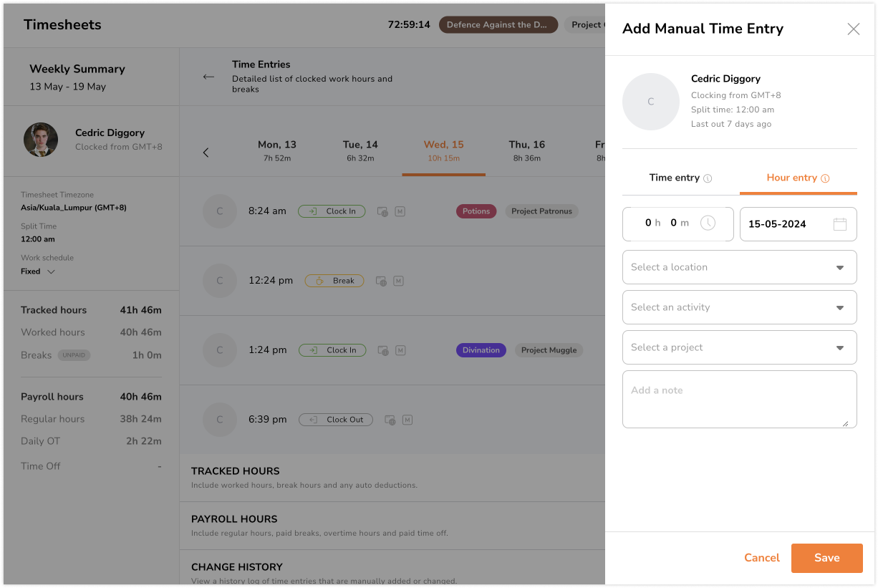Image resolution: width=878 pixels, height=588 pixels.
Task: Click the avatar on the 8:24 am entry
Action: [x=220, y=211]
